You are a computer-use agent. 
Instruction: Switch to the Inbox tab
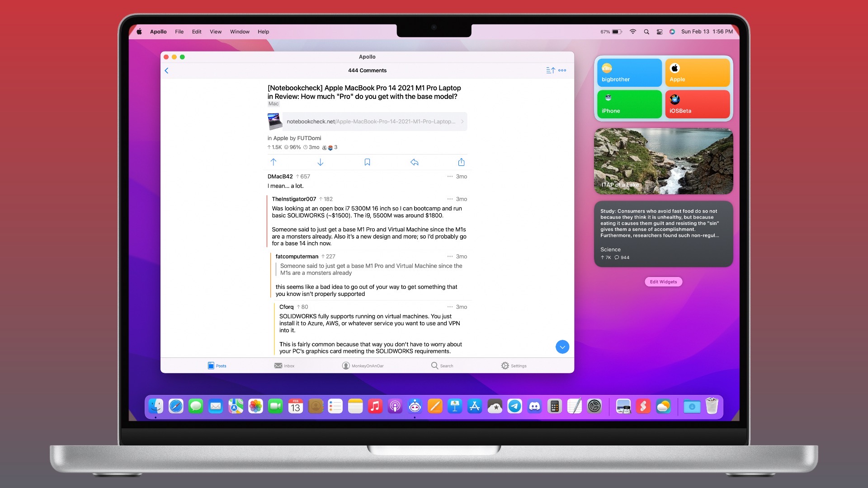284,366
